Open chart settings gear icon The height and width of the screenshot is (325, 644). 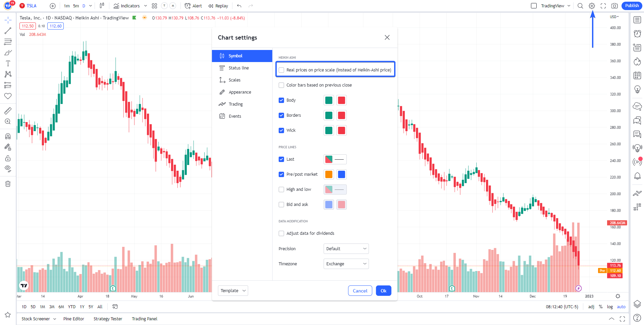click(x=592, y=6)
